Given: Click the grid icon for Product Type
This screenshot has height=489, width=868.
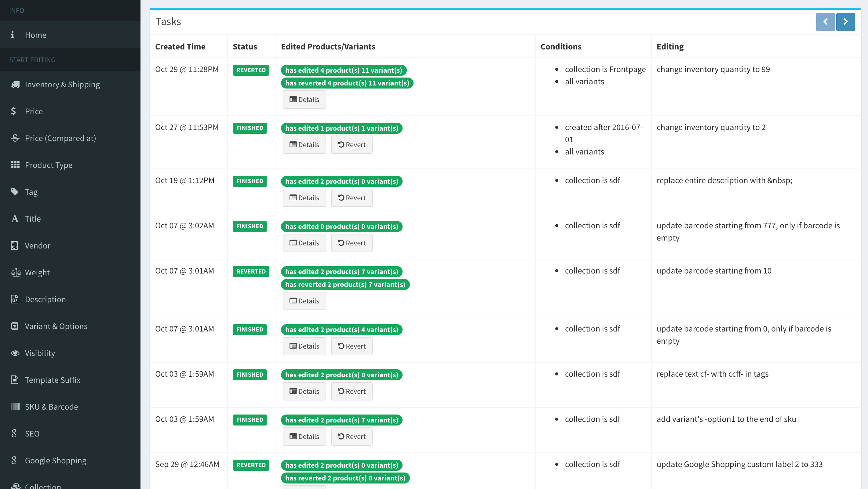Looking at the screenshot, I should [15, 165].
